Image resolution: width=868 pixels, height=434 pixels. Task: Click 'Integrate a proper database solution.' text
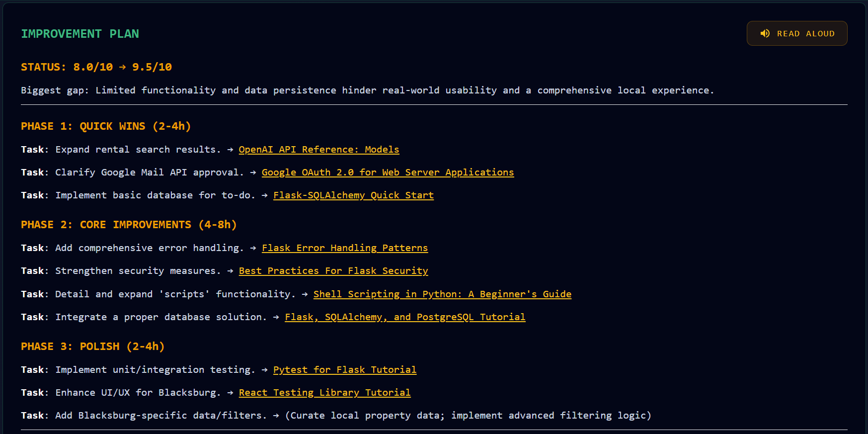point(161,317)
